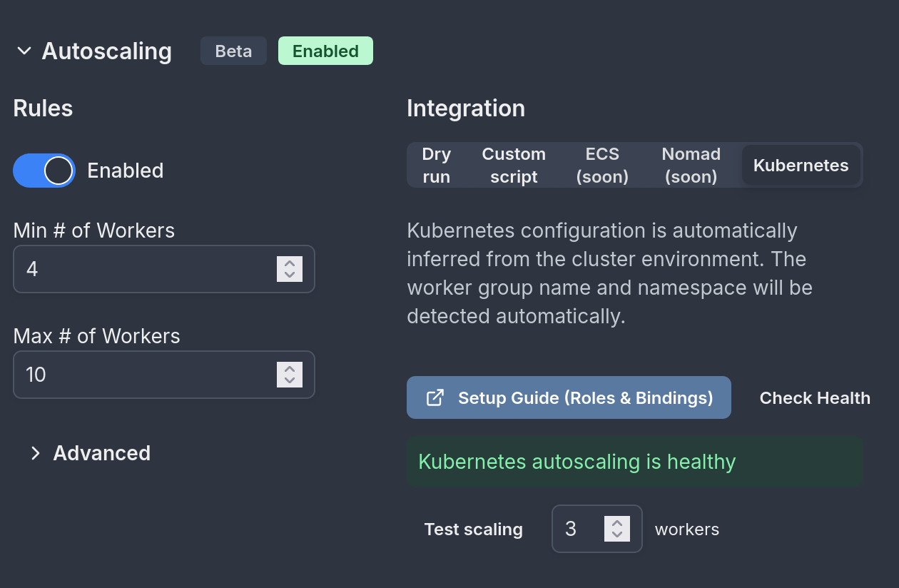Select the Custom script integration tab
This screenshot has width=899, height=588.
(x=513, y=165)
